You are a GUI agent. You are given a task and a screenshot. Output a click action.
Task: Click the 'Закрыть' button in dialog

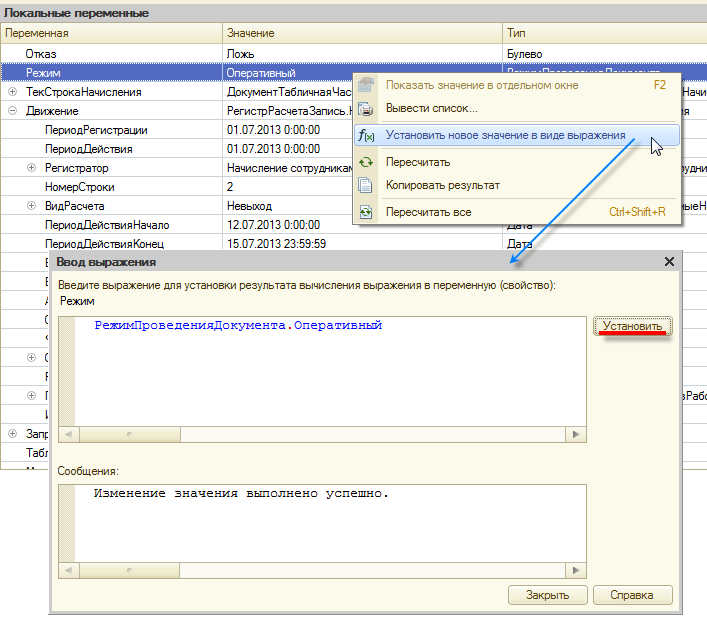pos(547,595)
